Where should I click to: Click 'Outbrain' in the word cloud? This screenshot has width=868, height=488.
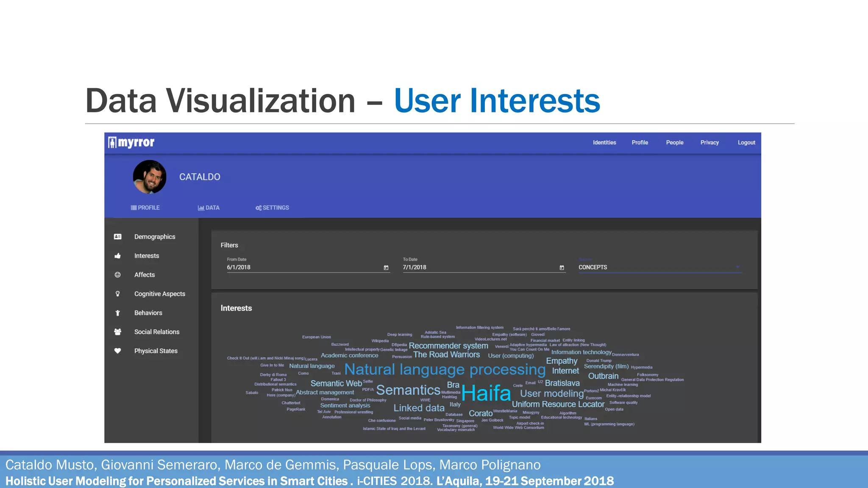604,376
